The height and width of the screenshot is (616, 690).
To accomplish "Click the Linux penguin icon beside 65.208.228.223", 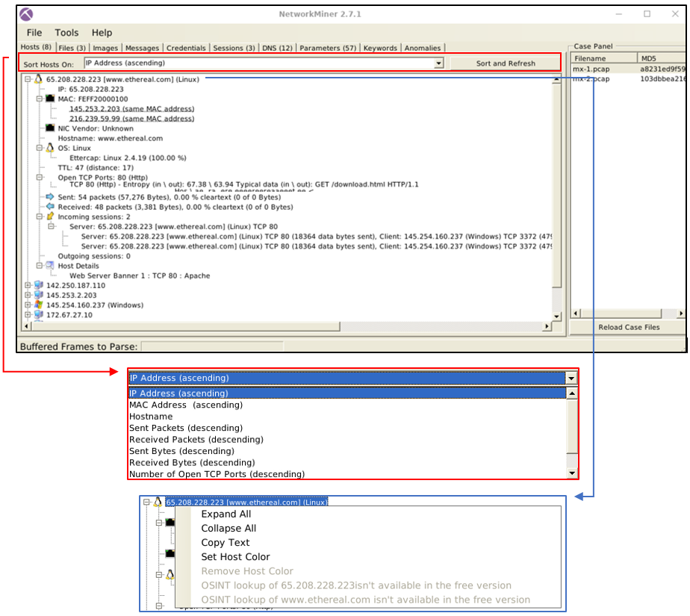I will [x=39, y=79].
